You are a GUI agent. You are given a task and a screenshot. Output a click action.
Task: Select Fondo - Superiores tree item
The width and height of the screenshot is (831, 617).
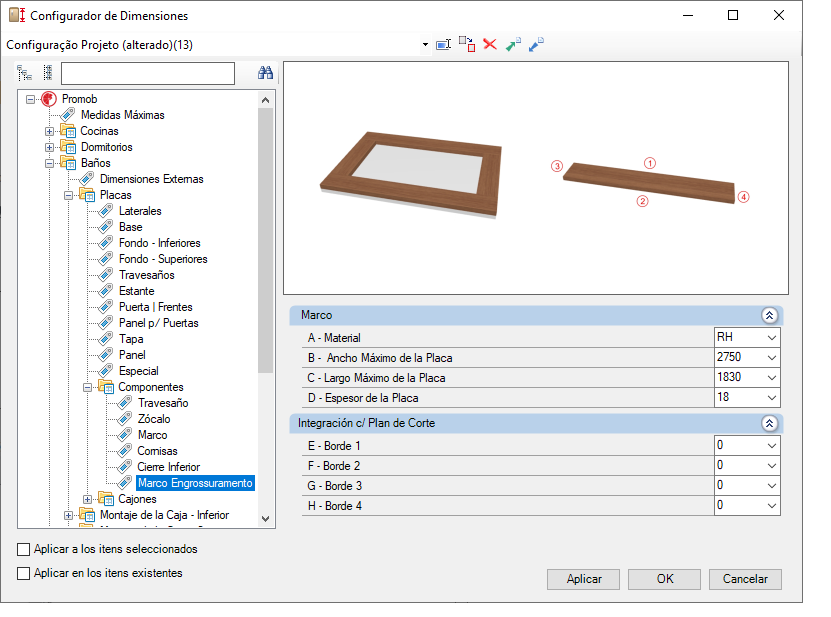163,259
